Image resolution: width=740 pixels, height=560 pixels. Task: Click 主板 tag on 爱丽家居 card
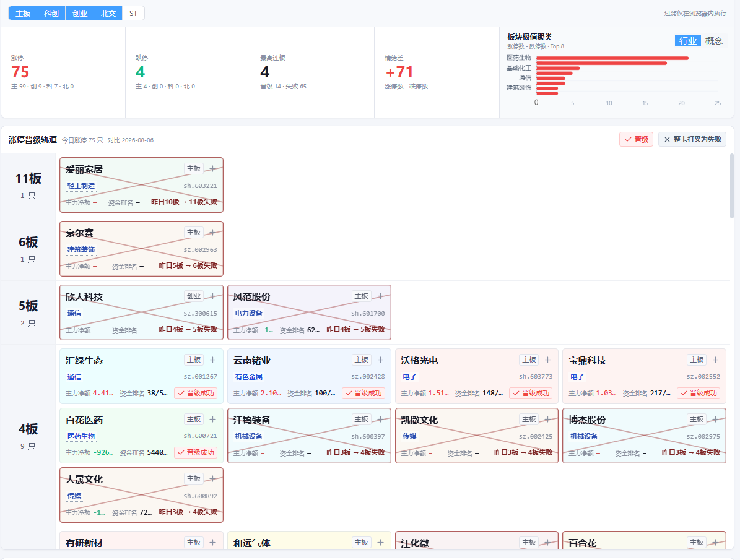[x=193, y=168]
